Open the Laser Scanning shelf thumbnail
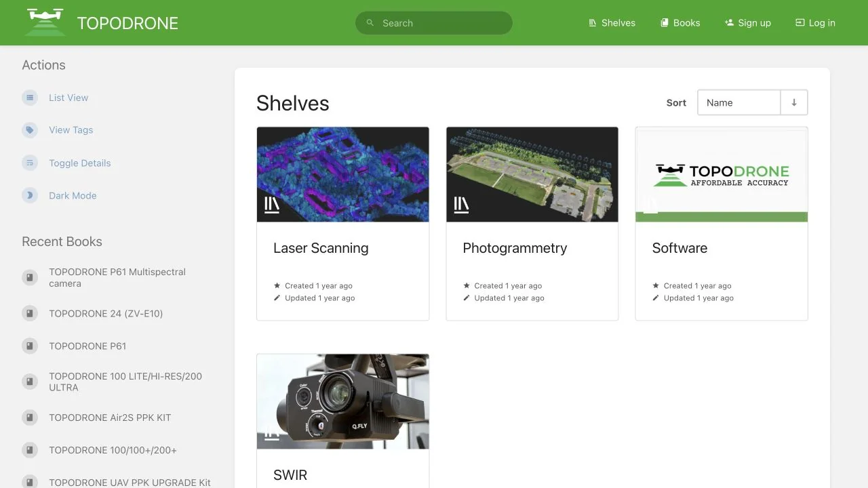Viewport: 868px width, 488px height. pos(343,174)
